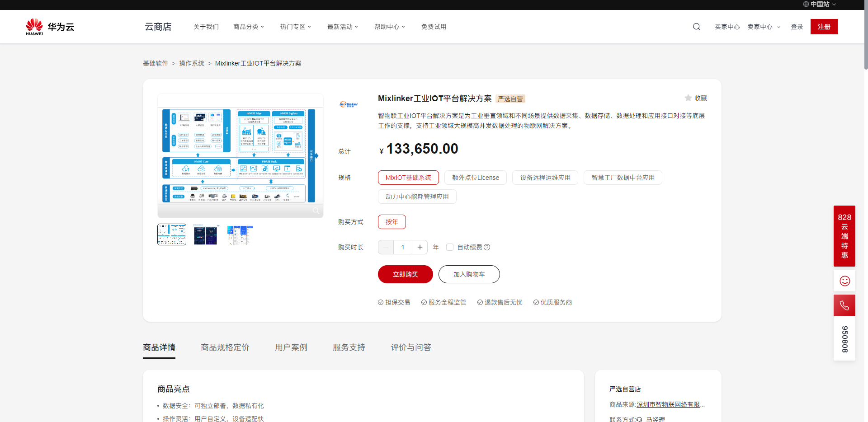Click the red 注册 button

tap(824, 27)
